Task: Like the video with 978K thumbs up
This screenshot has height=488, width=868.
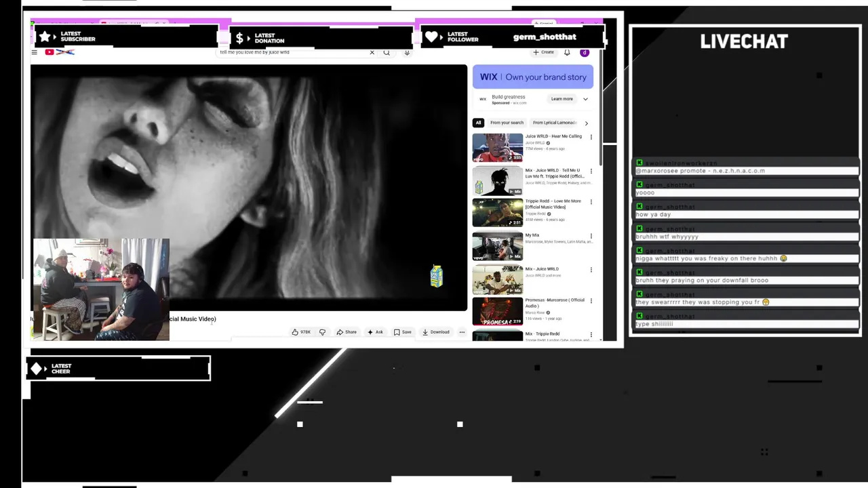Action: tap(301, 332)
